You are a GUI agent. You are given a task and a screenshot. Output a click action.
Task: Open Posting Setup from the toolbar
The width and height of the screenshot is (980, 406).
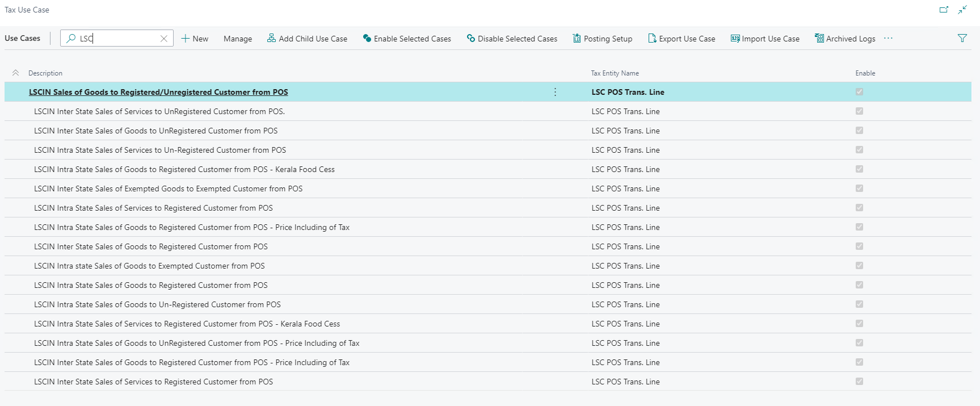tap(602, 39)
